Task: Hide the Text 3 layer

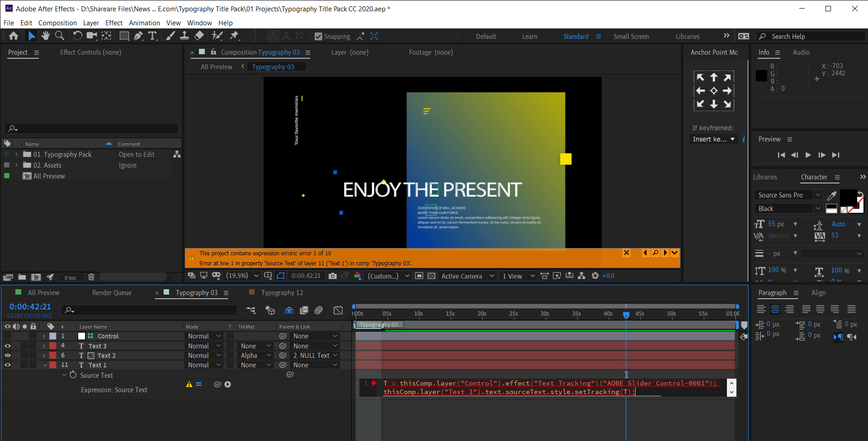Action: pos(7,346)
